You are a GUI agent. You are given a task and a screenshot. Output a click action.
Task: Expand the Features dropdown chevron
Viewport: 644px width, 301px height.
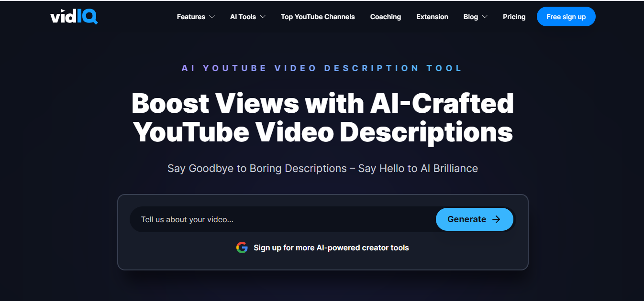[211, 17]
